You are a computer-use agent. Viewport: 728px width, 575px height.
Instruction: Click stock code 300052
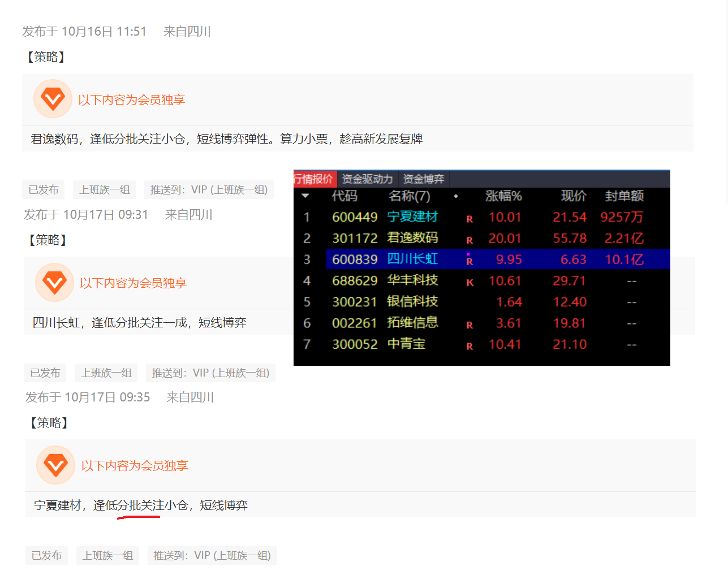click(x=355, y=344)
